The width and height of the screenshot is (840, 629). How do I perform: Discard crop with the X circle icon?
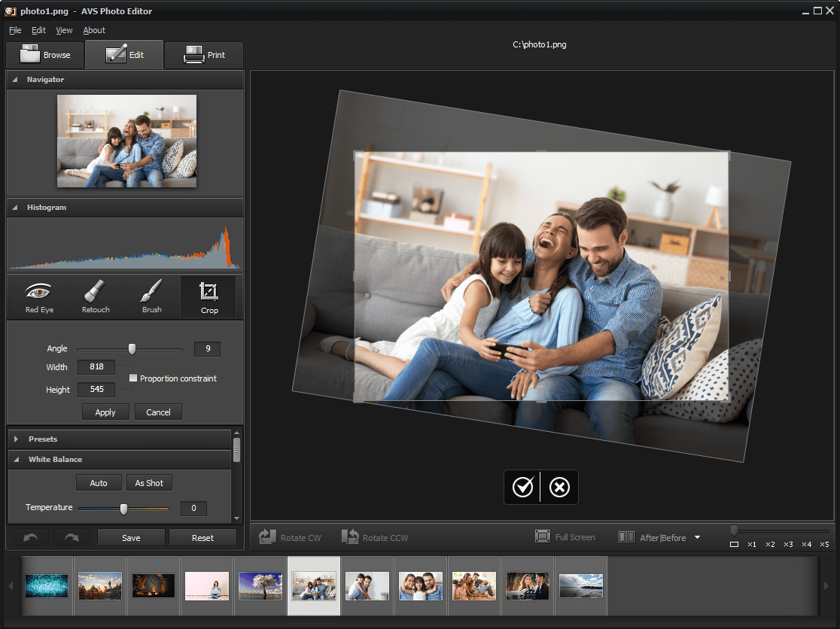point(559,487)
